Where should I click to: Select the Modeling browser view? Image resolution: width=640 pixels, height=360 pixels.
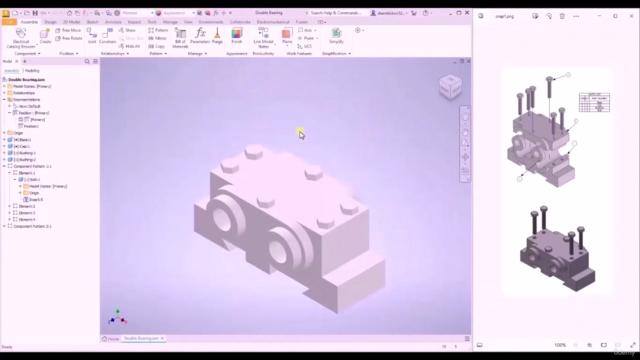coord(32,71)
